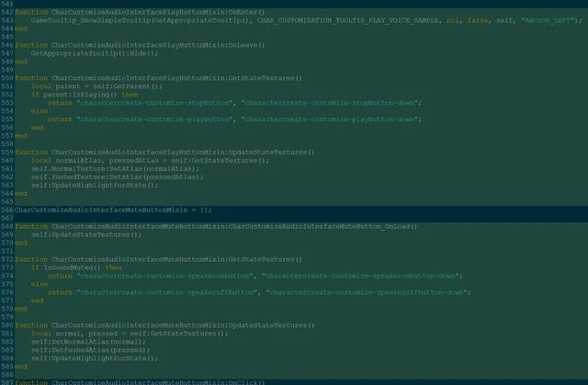
Task: Click line number 580 in the gutter
Action: (x=7, y=324)
